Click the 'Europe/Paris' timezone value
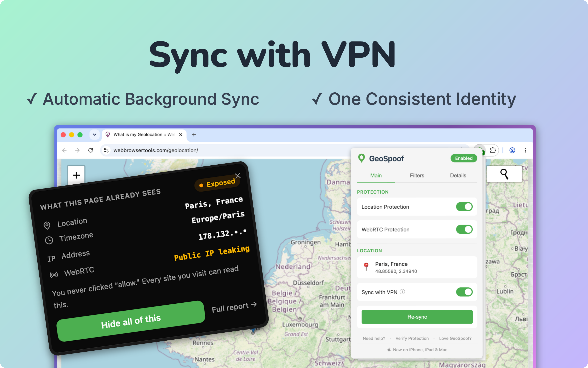This screenshot has width=588, height=368. click(218, 217)
